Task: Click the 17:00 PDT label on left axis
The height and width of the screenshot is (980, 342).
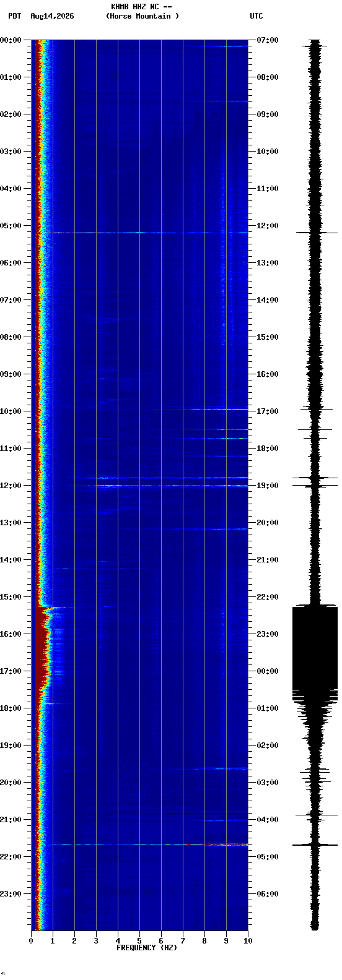Action: (x=11, y=671)
